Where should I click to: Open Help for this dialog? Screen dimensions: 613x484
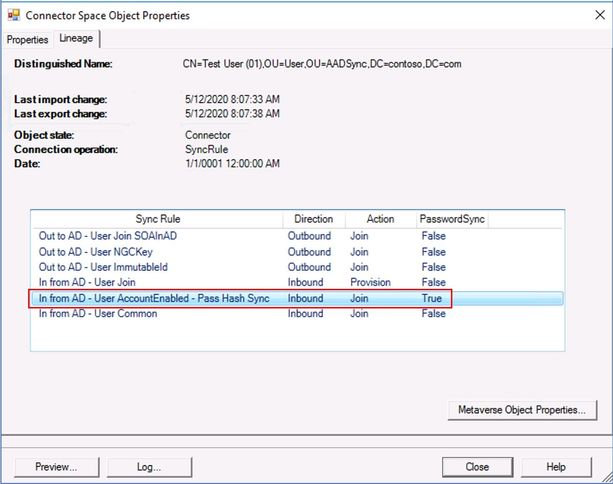556,467
